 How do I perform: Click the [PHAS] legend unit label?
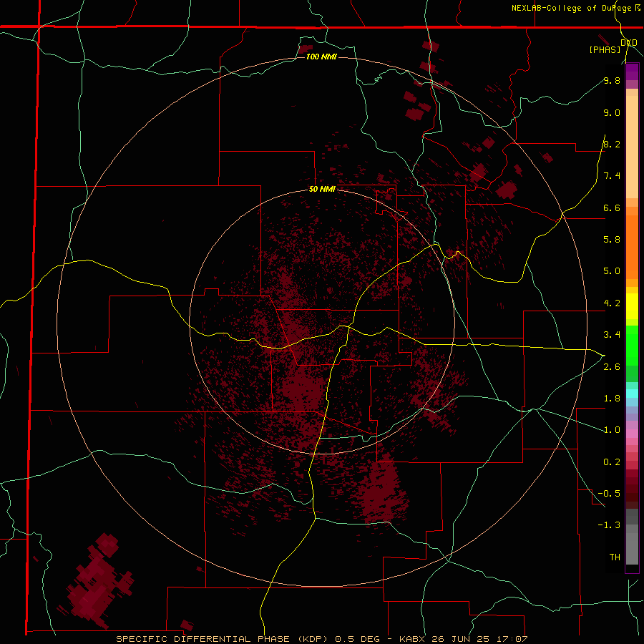tap(605, 49)
